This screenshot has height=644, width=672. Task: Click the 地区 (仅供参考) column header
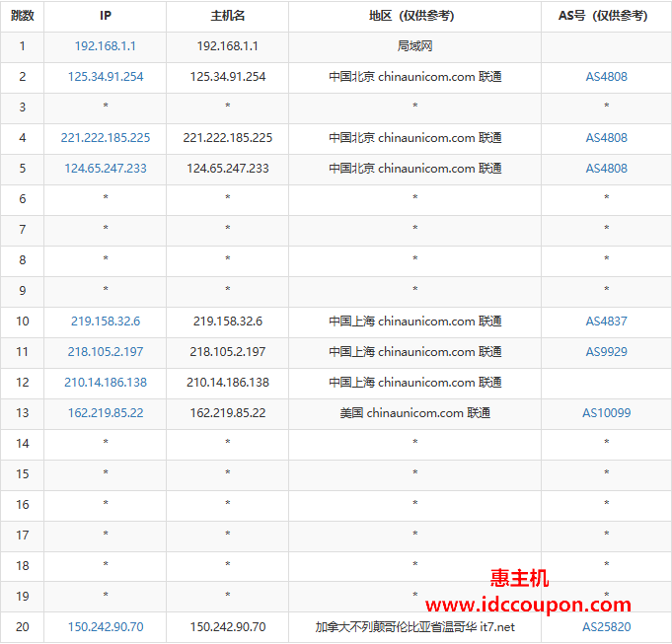[x=414, y=16]
